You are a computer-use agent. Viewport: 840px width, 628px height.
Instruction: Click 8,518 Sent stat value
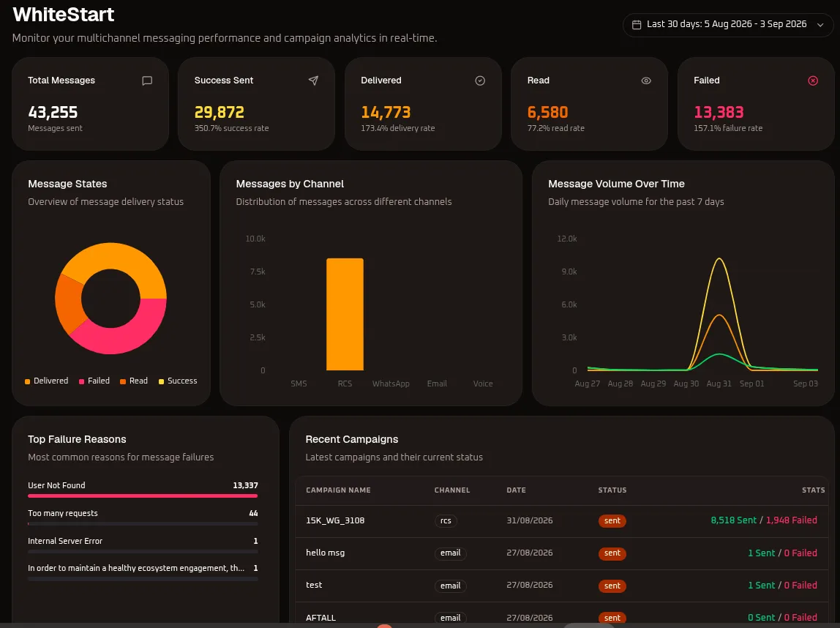733,520
